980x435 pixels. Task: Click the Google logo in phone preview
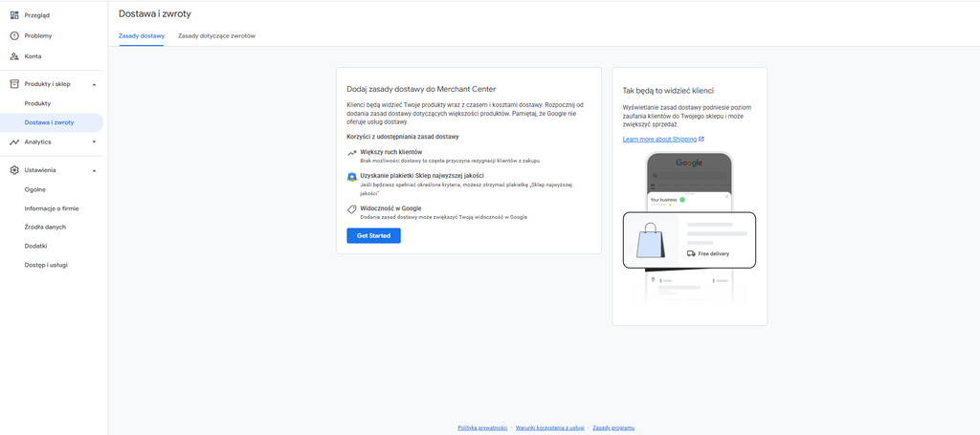click(x=689, y=163)
